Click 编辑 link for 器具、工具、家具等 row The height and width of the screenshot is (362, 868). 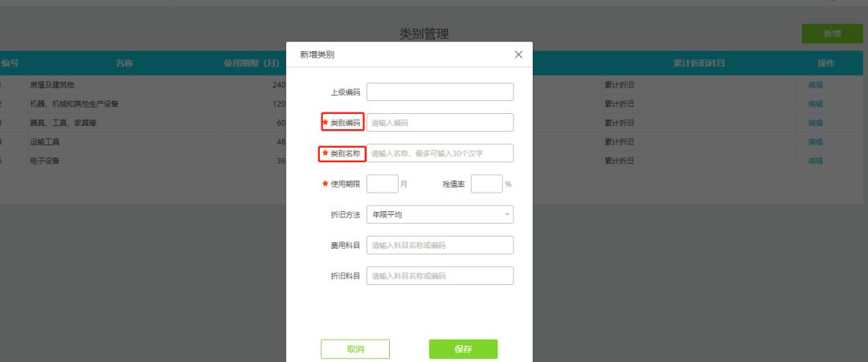[x=815, y=123]
